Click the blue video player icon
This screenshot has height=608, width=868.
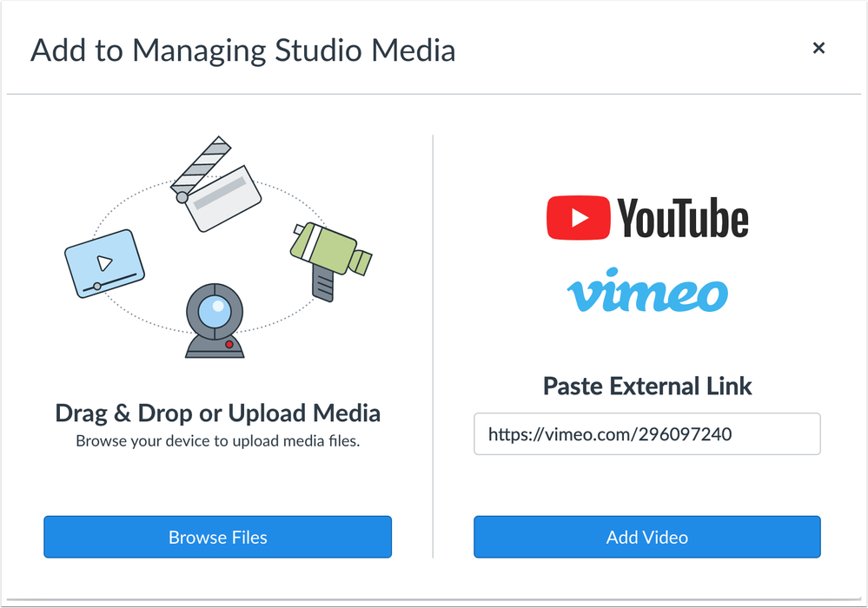pyautogui.click(x=104, y=263)
